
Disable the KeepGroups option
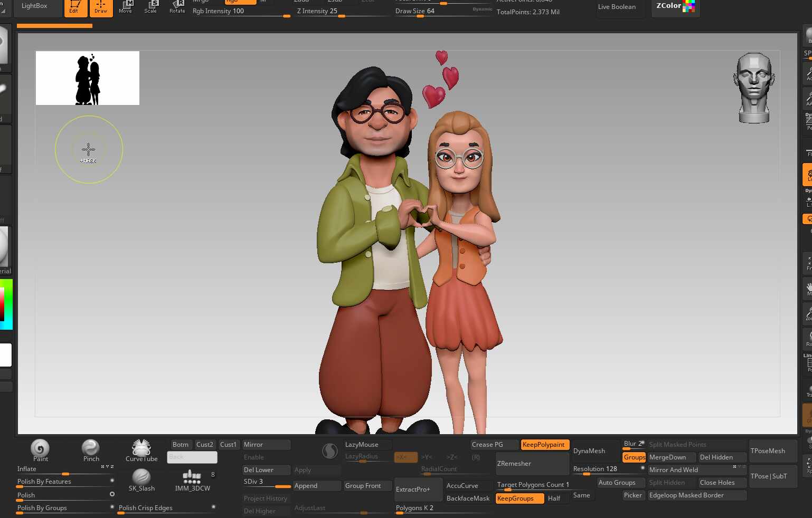519,498
